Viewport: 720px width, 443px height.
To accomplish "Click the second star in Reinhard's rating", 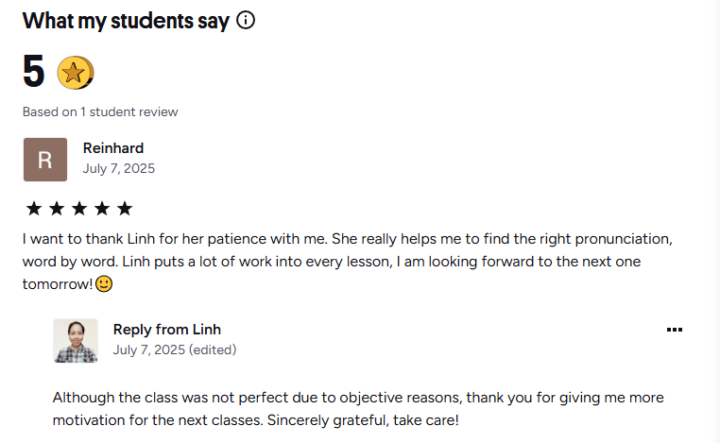I will [x=56, y=208].
